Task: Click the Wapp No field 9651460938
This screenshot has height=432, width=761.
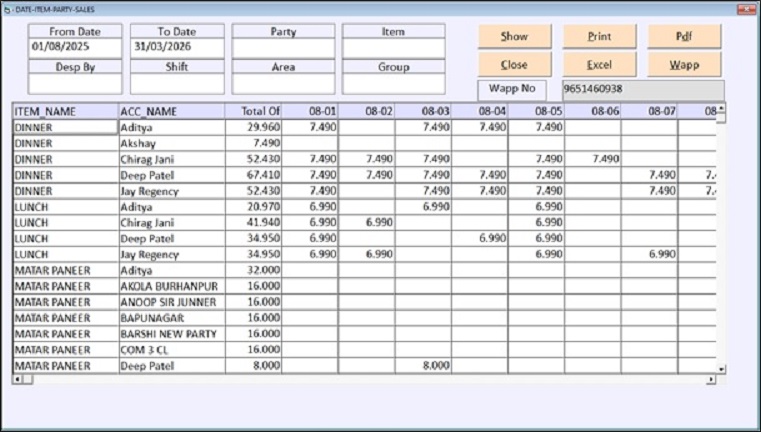Action: (644, 90)
